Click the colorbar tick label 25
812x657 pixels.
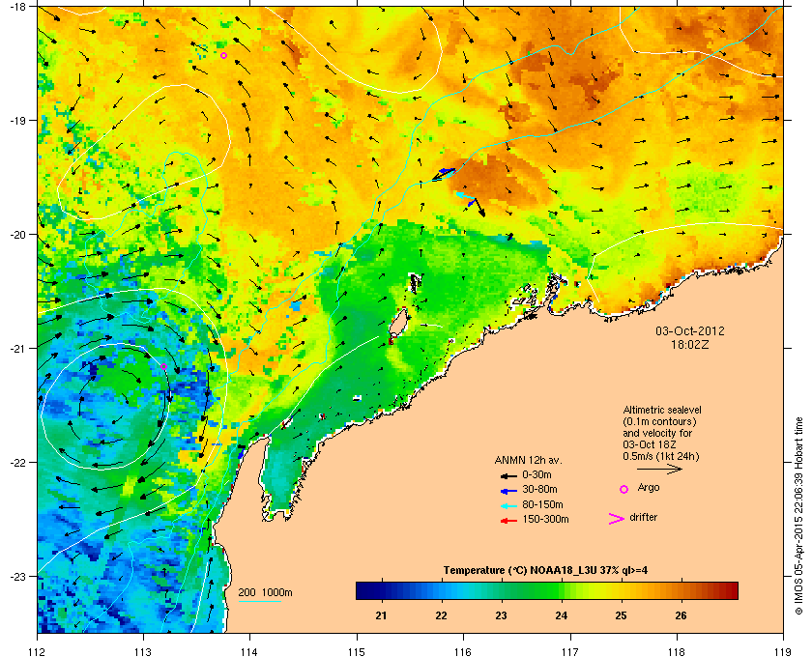tap(621, 615)
